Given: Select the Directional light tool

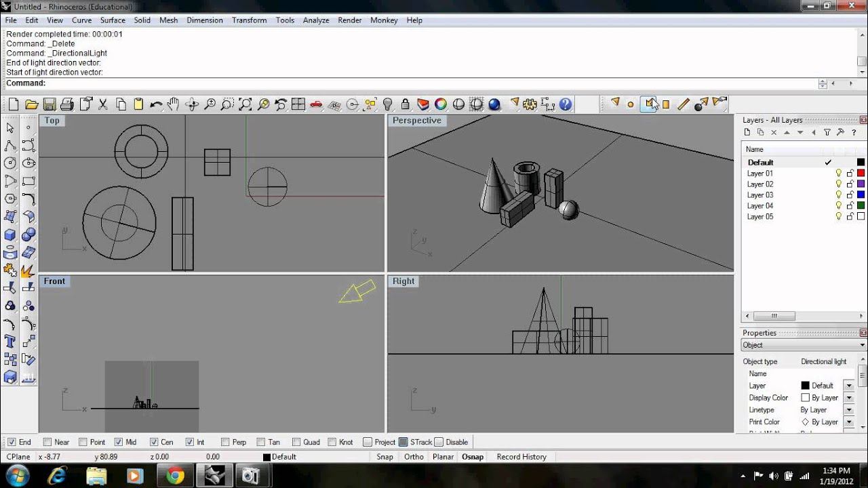Looking at the screenshot, I should click(x=650, y=104).
